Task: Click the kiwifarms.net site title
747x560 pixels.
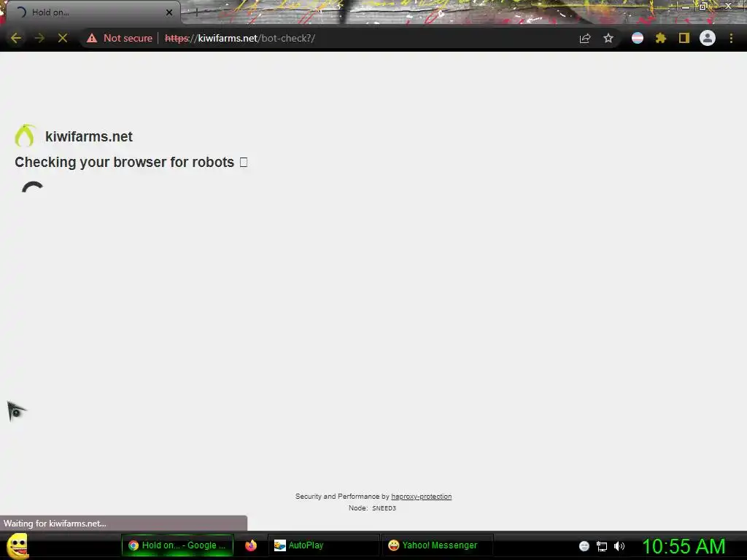Action: tap(88, 136)
